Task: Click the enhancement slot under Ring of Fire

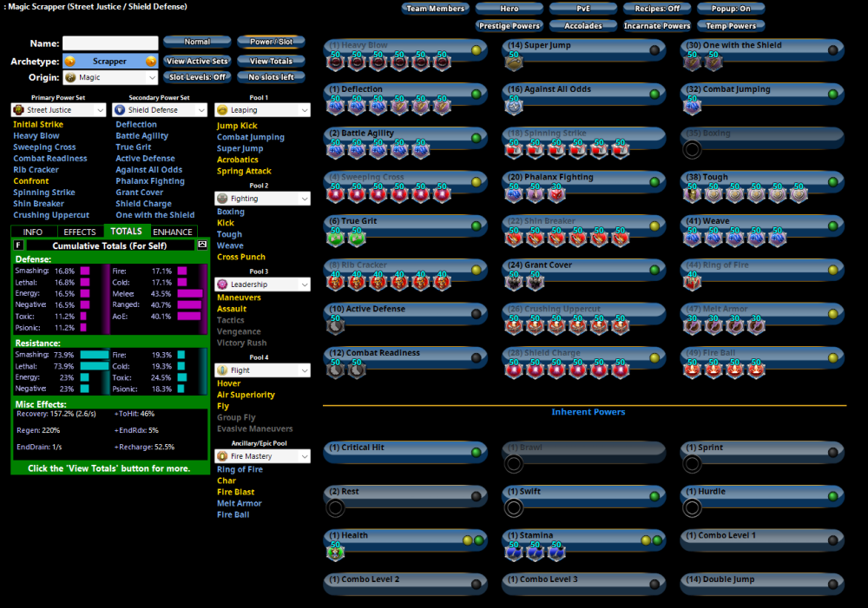Action: [692, 281]
